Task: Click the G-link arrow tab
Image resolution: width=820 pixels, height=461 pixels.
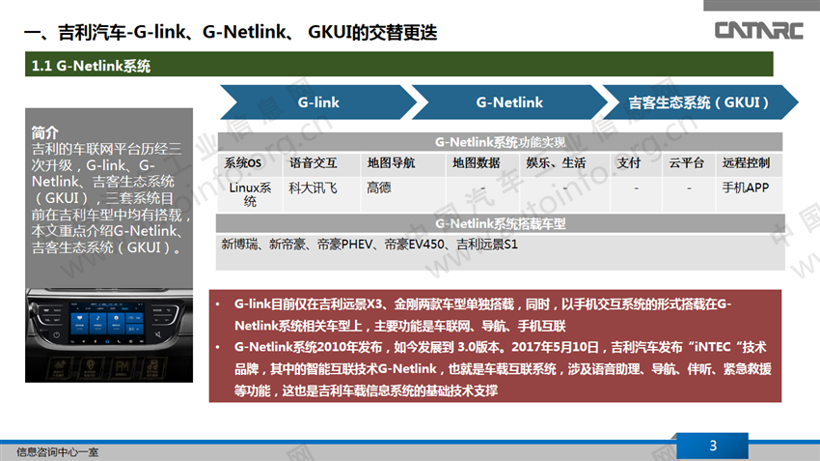Action: [318, 102]
